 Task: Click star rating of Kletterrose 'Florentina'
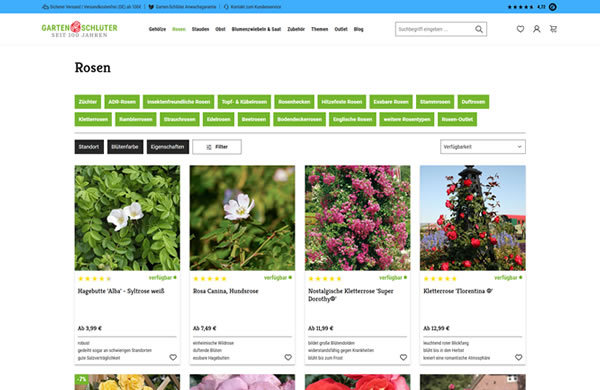point(440,279)
